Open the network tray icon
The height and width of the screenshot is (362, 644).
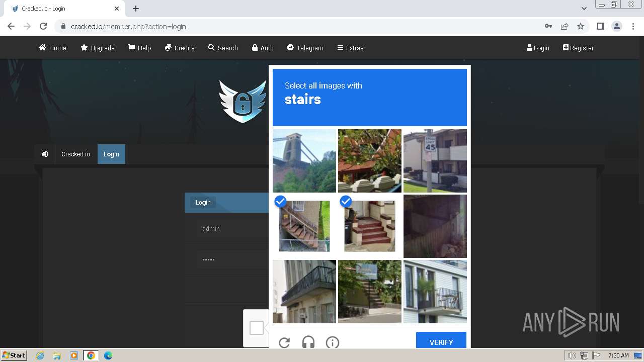(x=584, y=355)
